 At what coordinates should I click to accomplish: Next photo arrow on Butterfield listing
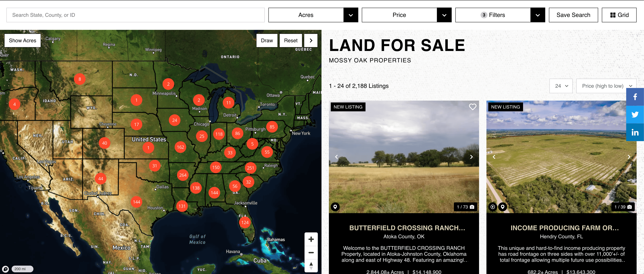(x=471, y=157)
